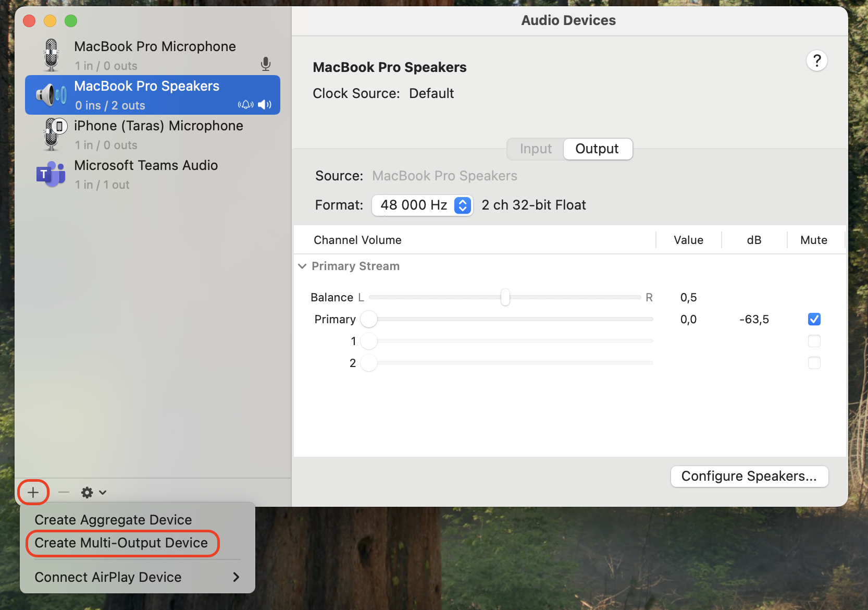Click the Source MacBook Pro Speakers text

click(x=444, y=176)
